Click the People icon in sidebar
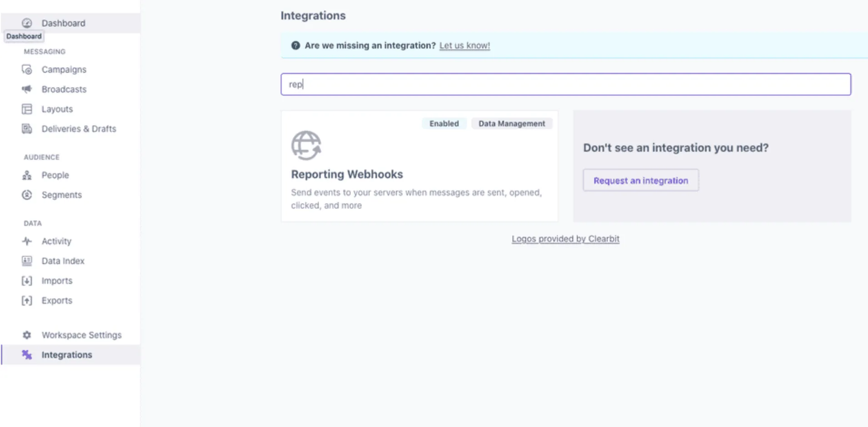The image size is (868, 427). (27, 175)
